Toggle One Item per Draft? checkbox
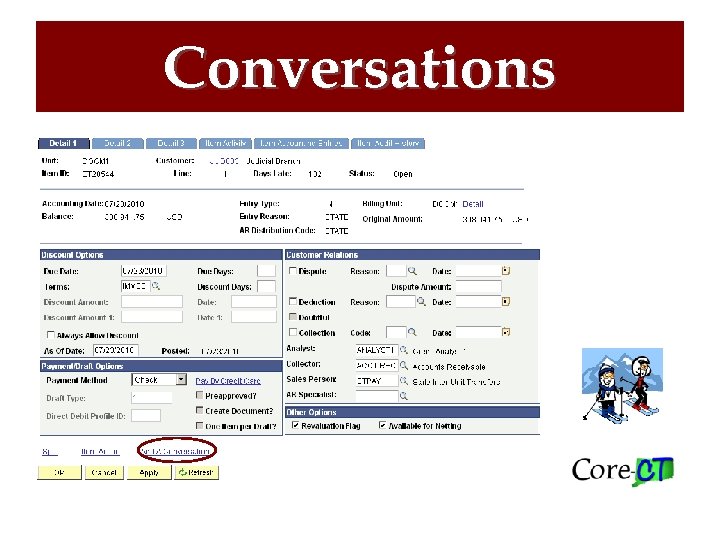Image resolution: width=720 pixels, height=540 pixels. coord(199,426)
